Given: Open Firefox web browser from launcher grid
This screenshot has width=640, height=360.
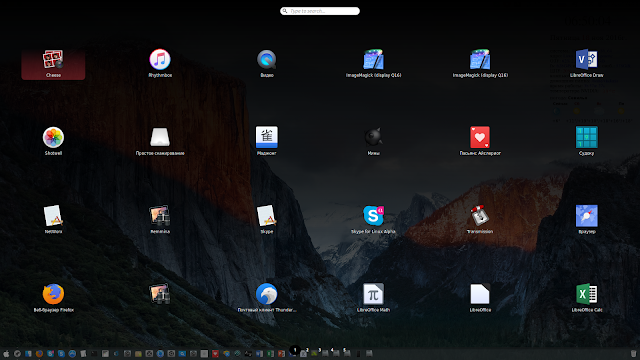Looking at the screenshot, I should tap(53, 294).
